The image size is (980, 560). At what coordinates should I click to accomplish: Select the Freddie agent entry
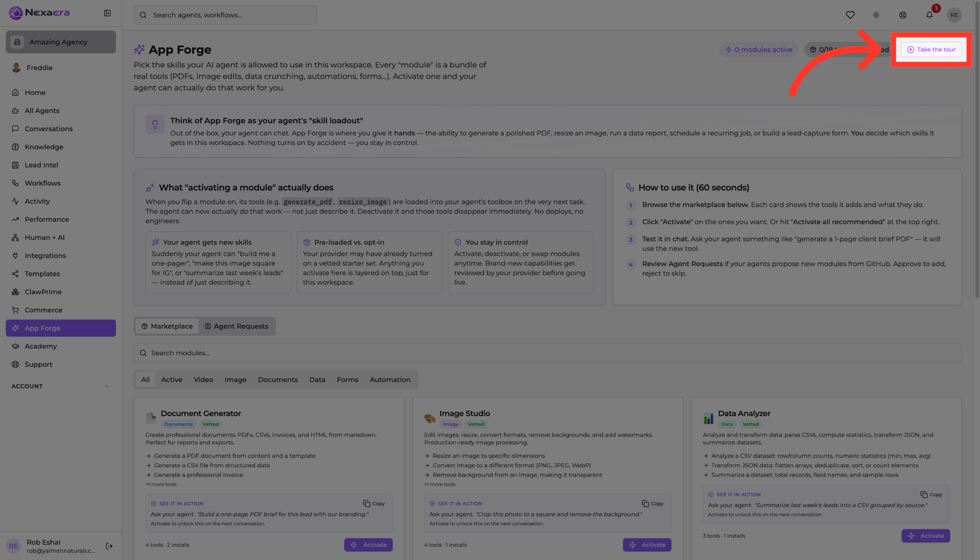[x=61, y=68]
